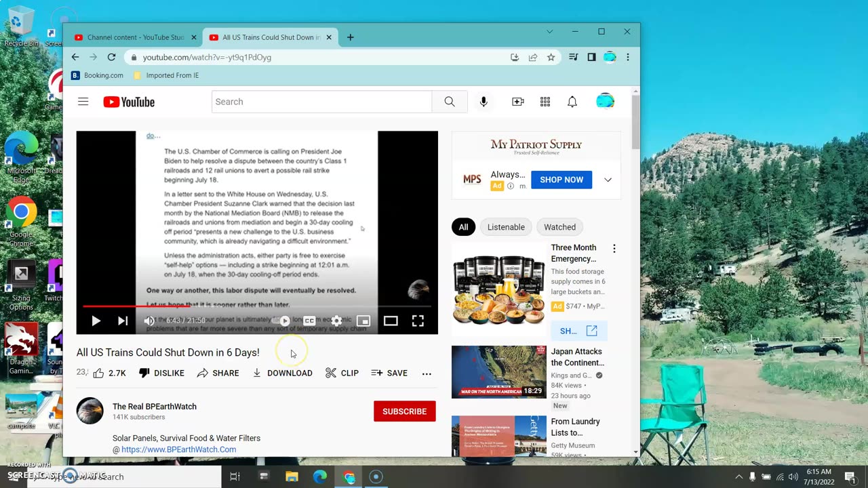Share this page icon in address bar
Viewport: 868px width, 488px height.
coord(533,58)
